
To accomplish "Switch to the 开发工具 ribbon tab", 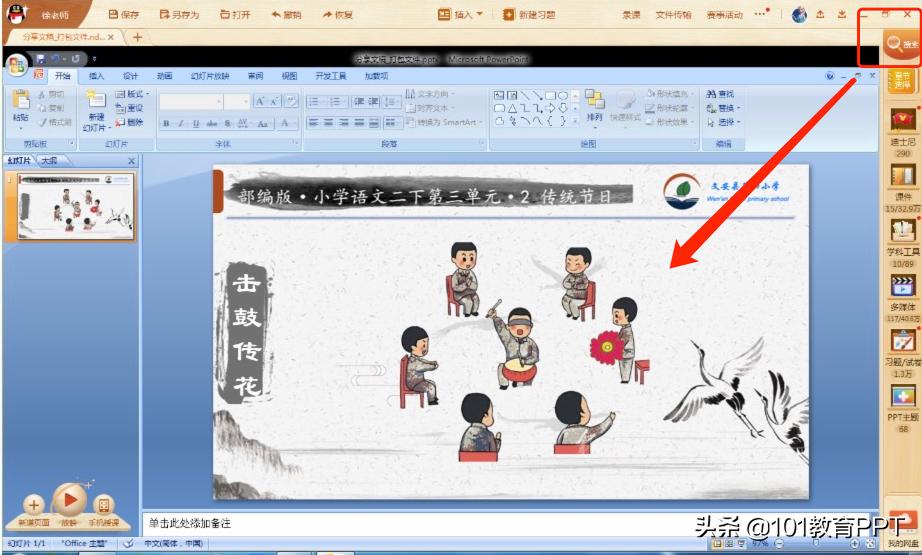I will 330,76.
